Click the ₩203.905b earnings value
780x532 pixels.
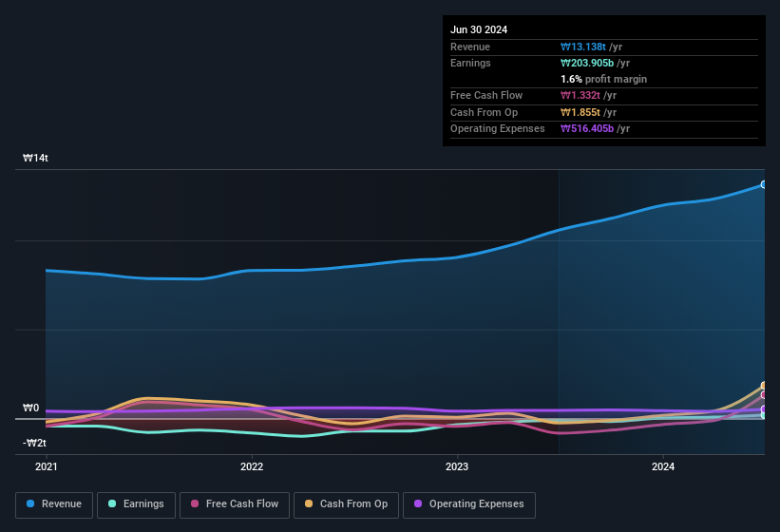point(587,63)
